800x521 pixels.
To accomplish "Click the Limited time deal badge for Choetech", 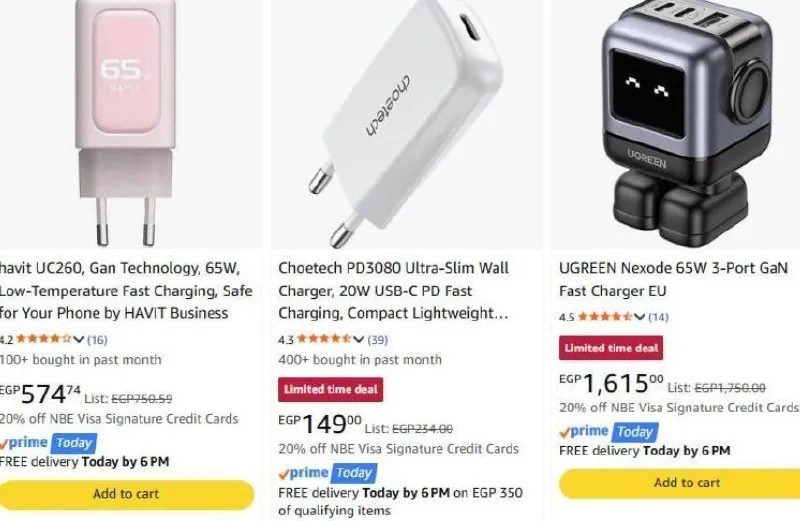I will (331, 389).
